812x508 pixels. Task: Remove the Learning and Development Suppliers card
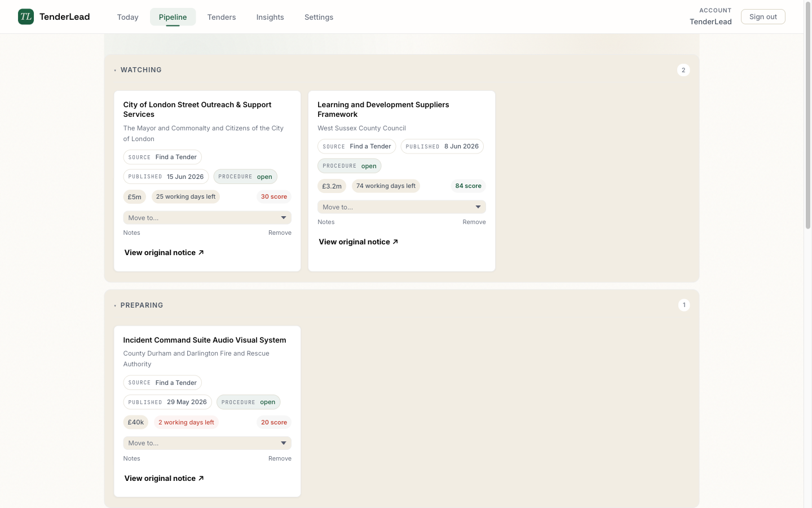click(x=474, y=222)
